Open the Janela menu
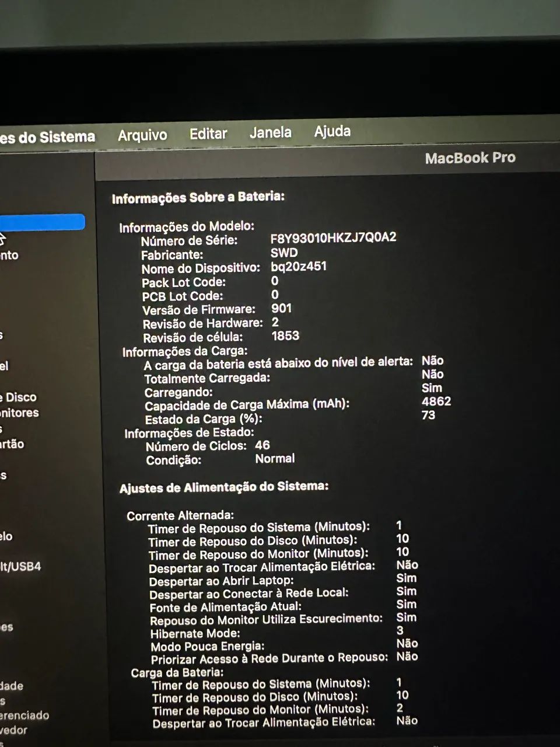The width and height of the screenshot is (560, 747). pyautogui.click(x=271, y=132)
